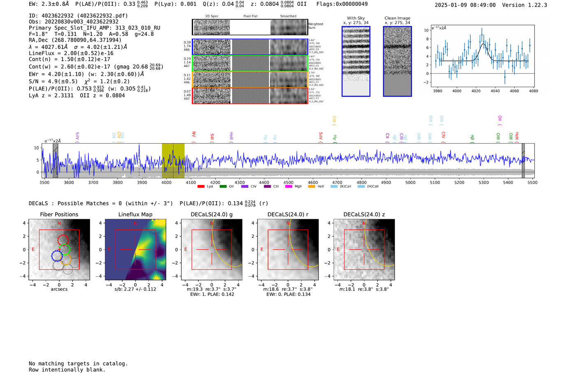Click the 2025-01-09 08:49:00 timestamp
Viewport: 576px width, 392px height.
pos(465,5)
